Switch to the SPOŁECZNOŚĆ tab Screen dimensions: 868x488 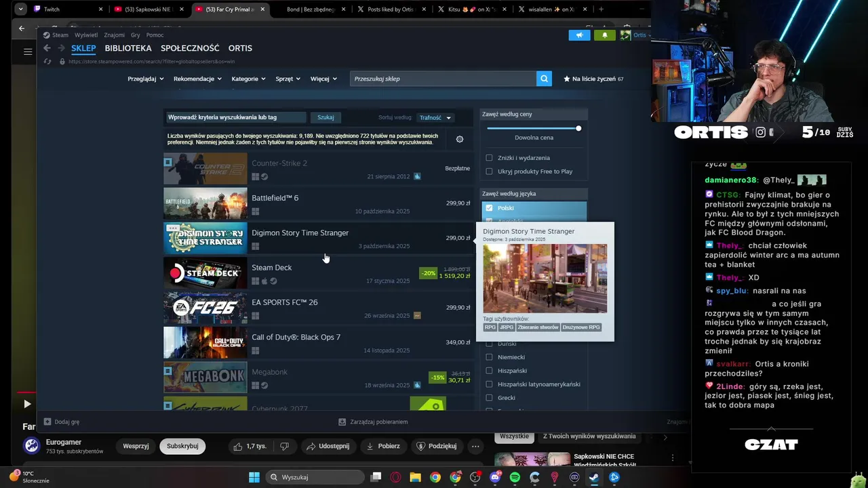pyautogui.click(x=190, y=48)
